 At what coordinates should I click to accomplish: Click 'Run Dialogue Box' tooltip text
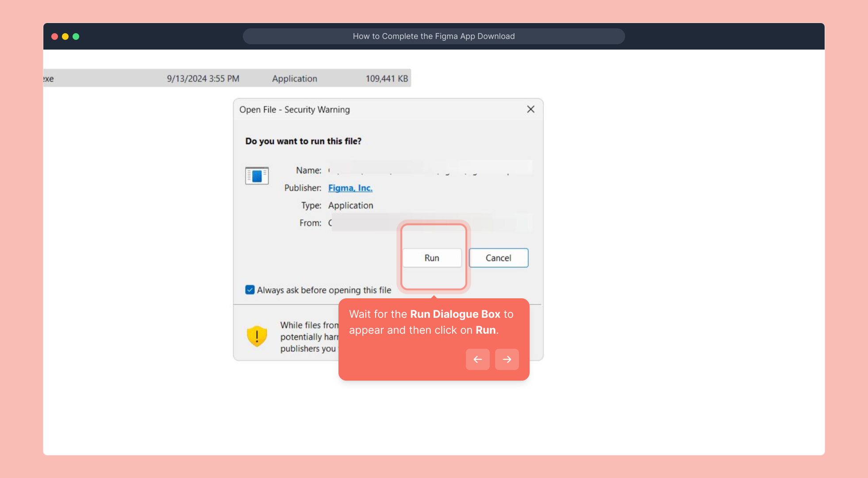coord(455,314)
